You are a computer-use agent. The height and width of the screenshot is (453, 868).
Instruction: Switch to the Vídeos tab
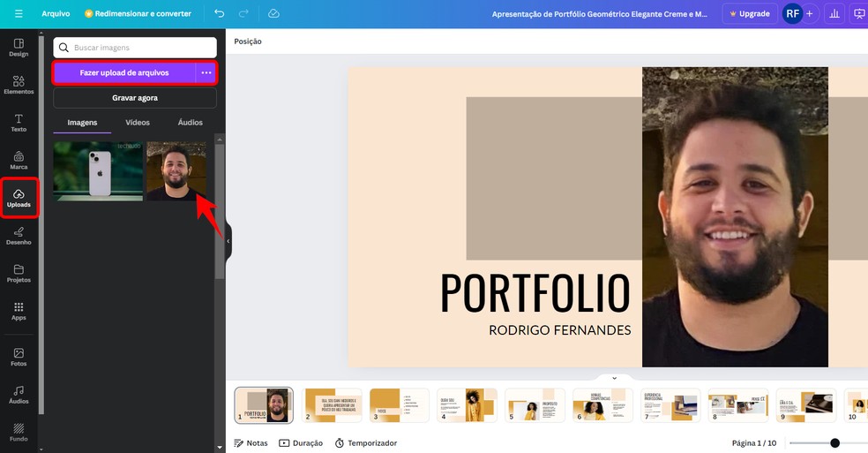138,123
